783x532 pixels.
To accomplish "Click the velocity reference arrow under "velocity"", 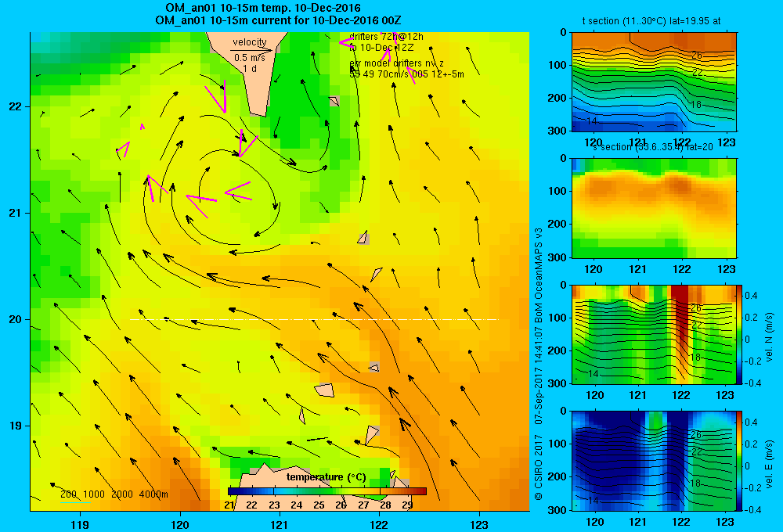I will [252, 50].
